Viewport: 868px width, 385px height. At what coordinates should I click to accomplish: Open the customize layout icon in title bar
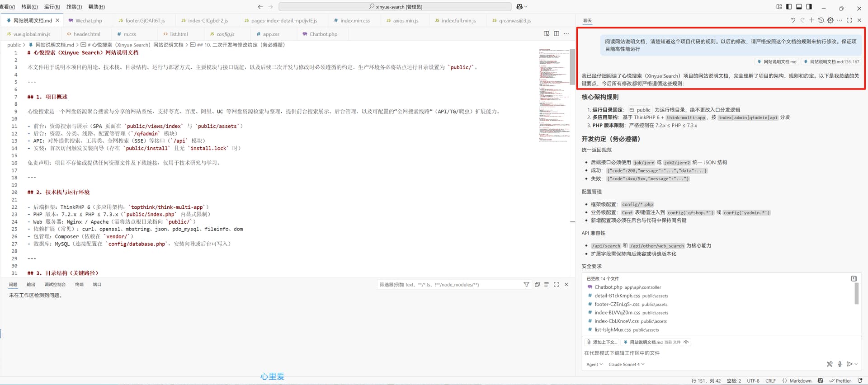(779, 7)
